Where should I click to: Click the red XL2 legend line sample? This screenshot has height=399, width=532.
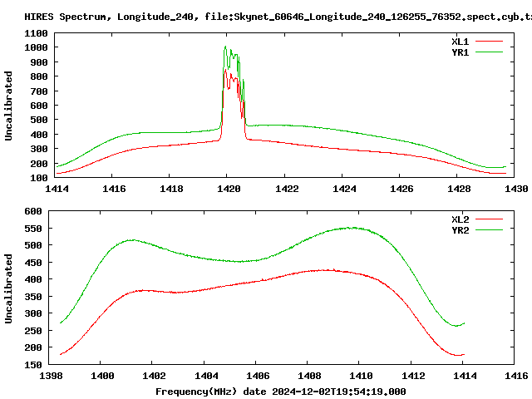pyautogui.click(x=489, y=219)
